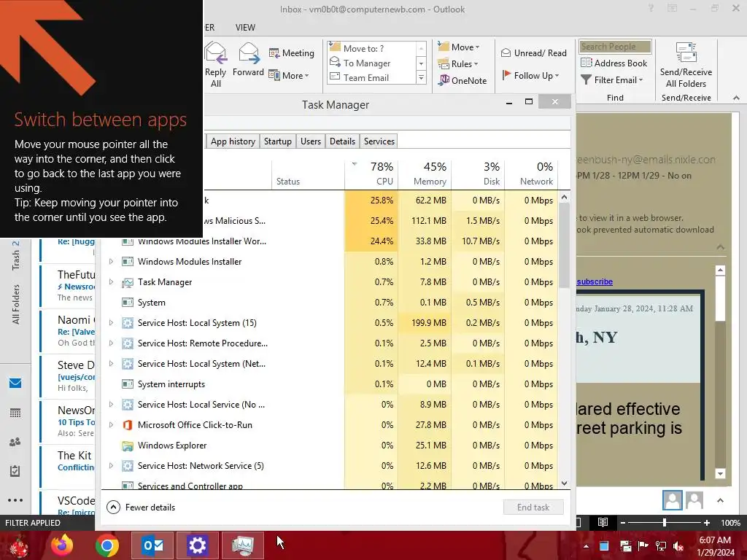
Task: Expand the Windows Modules Installer process
Action: pos(111,262)
